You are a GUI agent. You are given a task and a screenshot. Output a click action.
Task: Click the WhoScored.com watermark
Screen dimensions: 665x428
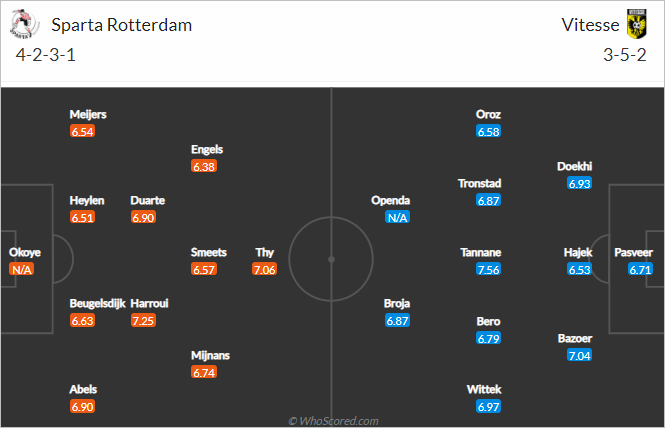(x=333, y=421)
